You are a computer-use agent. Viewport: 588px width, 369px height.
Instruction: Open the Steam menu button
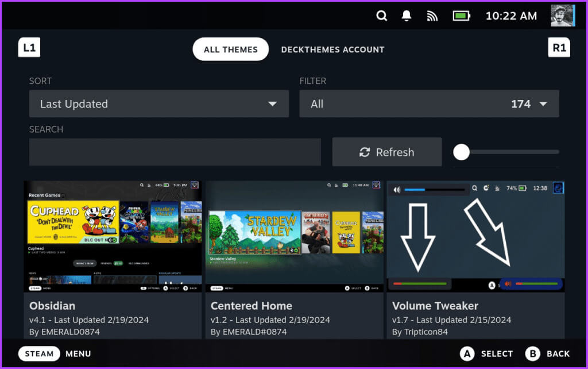[x=39, y=354]
